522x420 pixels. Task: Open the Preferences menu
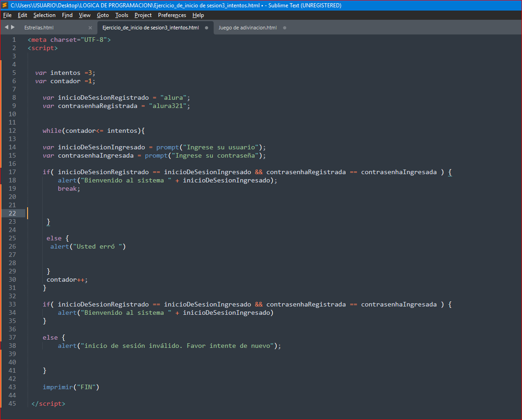(x=172, y=15)
